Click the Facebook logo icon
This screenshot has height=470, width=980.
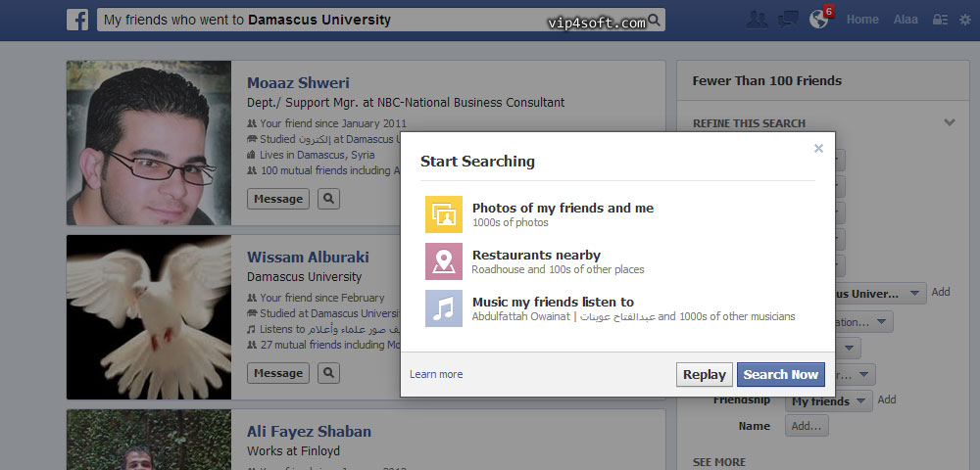[x=77, y=20]
